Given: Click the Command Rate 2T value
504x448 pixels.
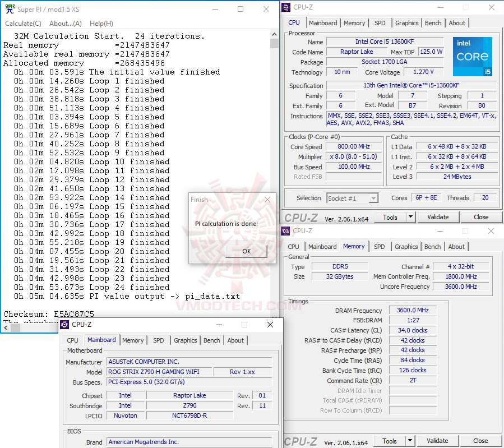Looking at the screenshot, I should pyautogui.click(x=413, y=381).
